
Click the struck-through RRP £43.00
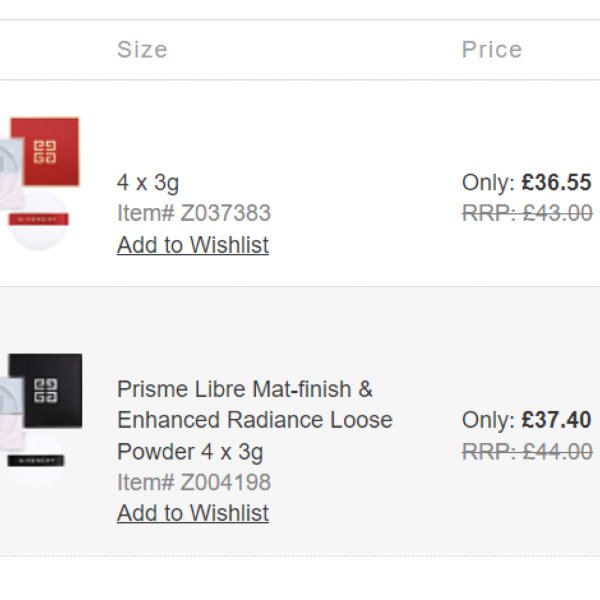[527, 213]
